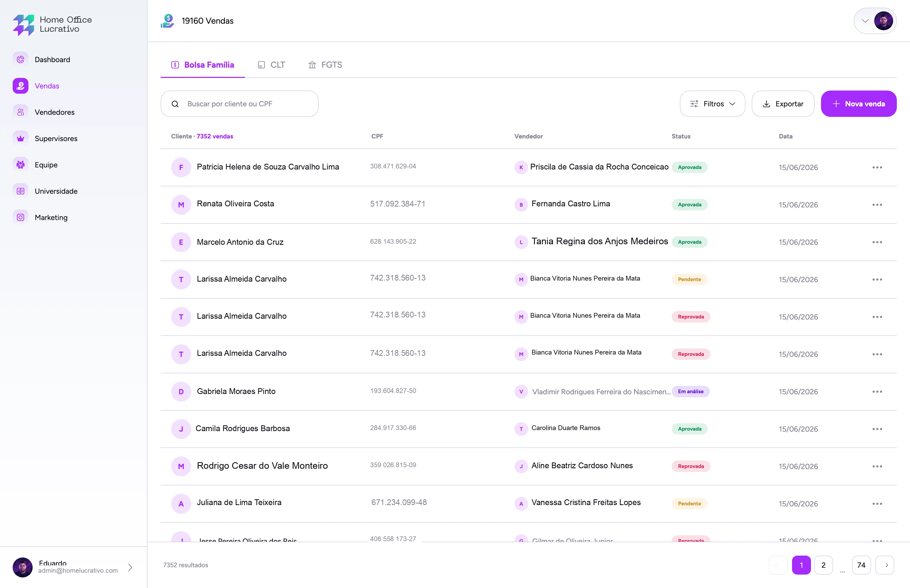
Task: Open the Equipe page
Action: tap(46, 165)
